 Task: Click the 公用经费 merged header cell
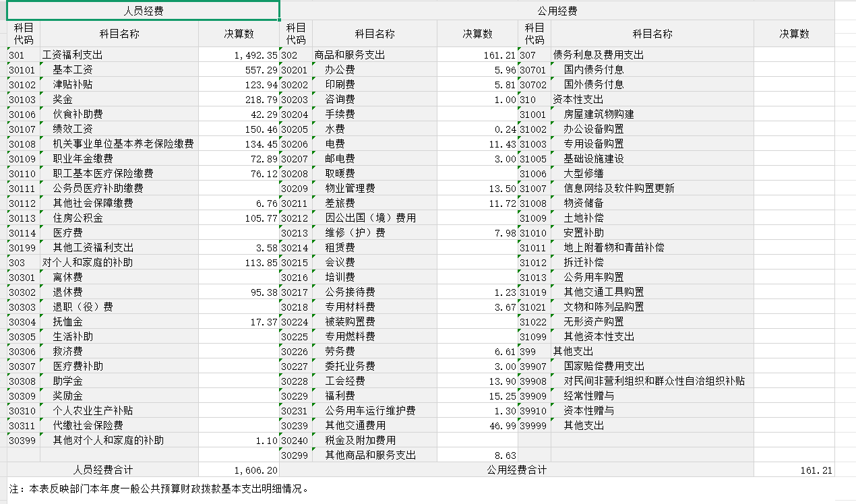[x=557, y=11]
